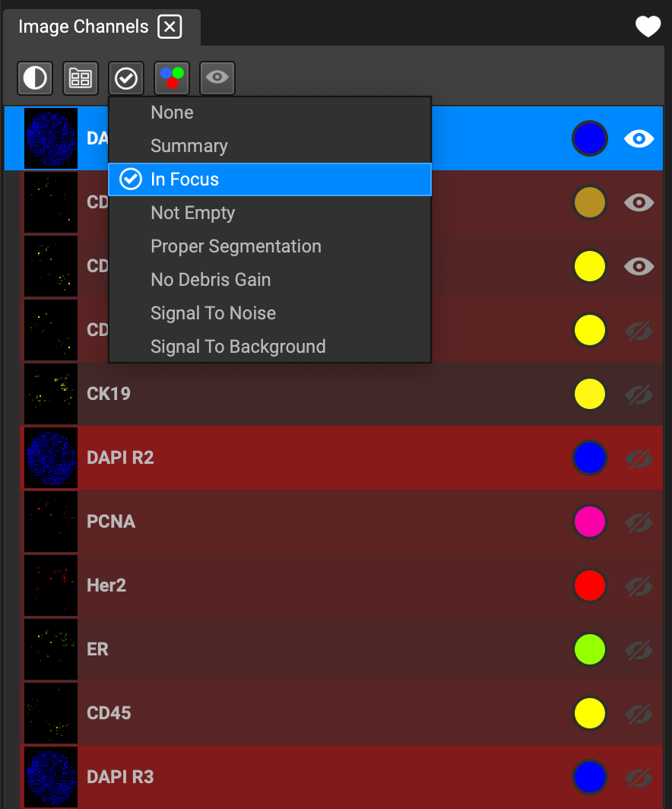Hide the first DAPI channel eye

639,139
